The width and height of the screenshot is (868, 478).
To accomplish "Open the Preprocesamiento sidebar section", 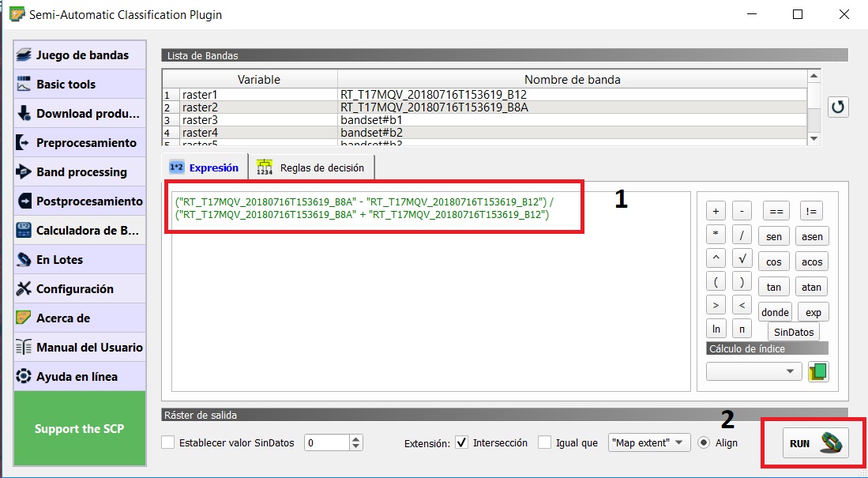I will tap(81, 143).
